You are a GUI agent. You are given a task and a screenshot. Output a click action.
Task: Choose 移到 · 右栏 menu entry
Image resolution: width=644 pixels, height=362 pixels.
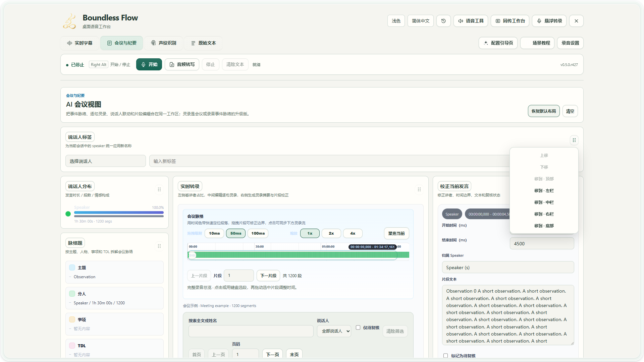(x=544, y=214)
